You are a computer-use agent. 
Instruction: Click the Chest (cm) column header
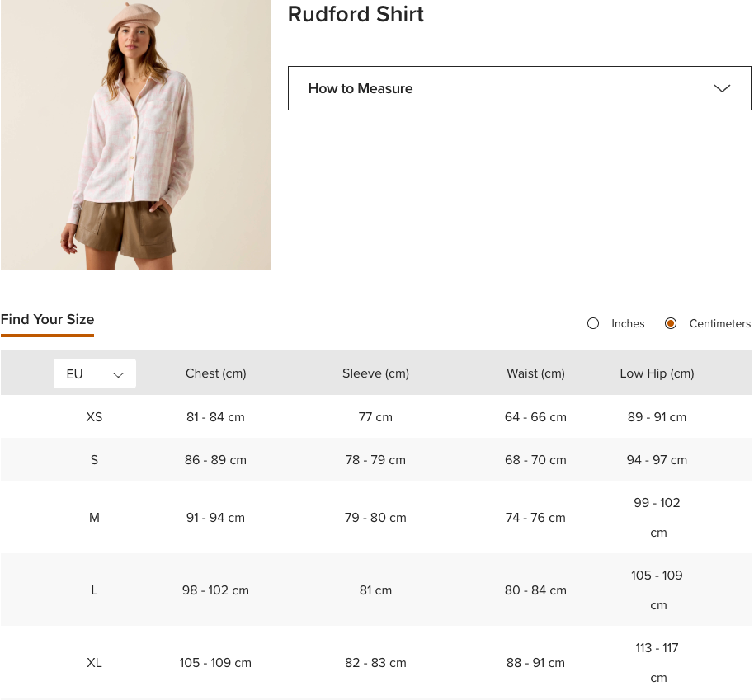click(x=215, y=373)
